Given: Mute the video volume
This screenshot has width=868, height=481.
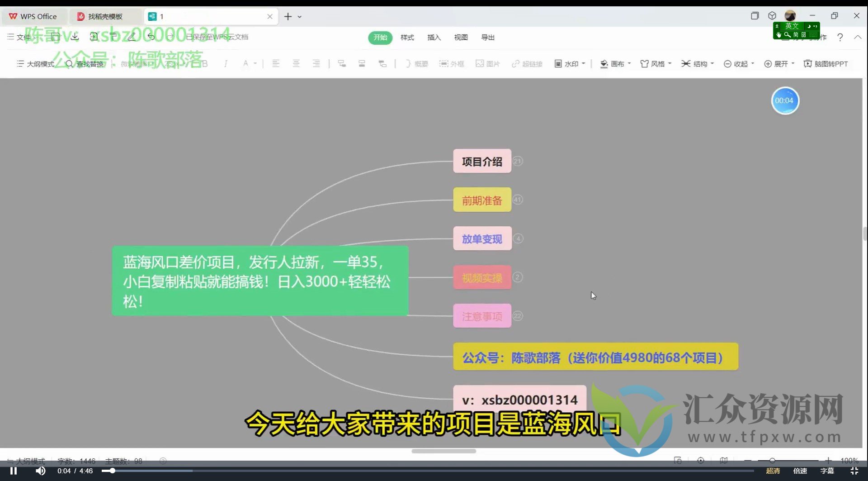Looking at the screenshot, I should pyautogui.click(x=41, y=471).
